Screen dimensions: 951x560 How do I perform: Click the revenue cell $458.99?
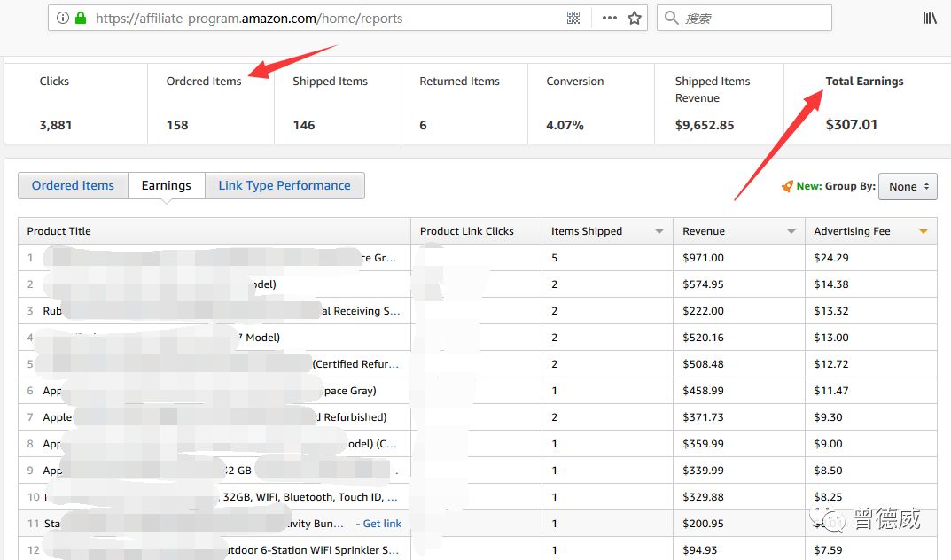[703, 391]
